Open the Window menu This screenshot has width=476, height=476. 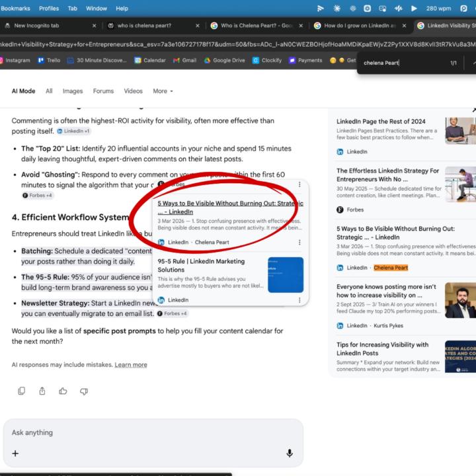[97, 9]
